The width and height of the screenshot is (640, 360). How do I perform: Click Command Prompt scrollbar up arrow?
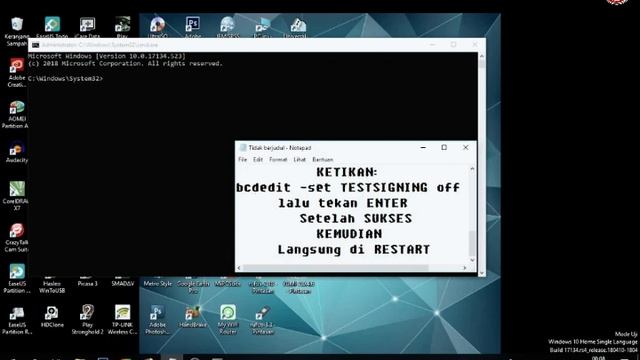pos(482,56)
